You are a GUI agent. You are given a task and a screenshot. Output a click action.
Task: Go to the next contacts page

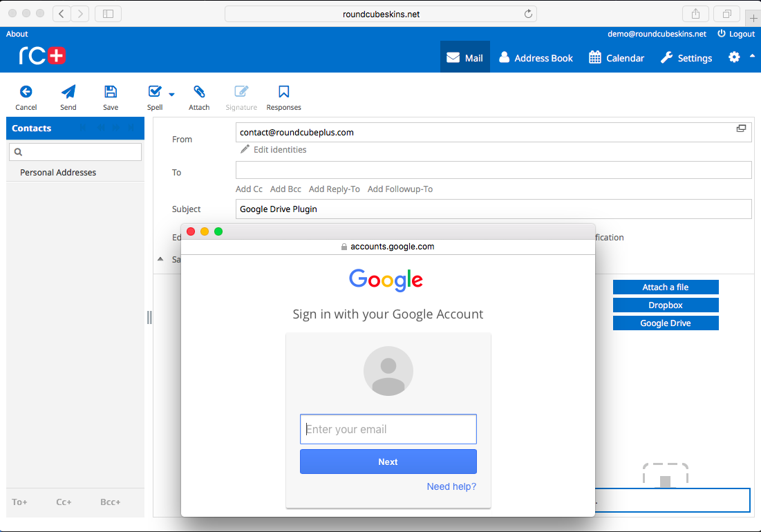[115, 128]
